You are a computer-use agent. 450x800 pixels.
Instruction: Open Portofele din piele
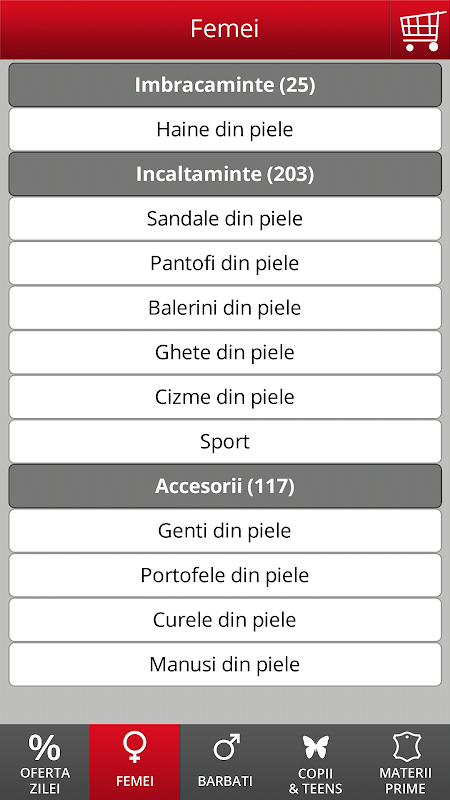tap(225, 576)
